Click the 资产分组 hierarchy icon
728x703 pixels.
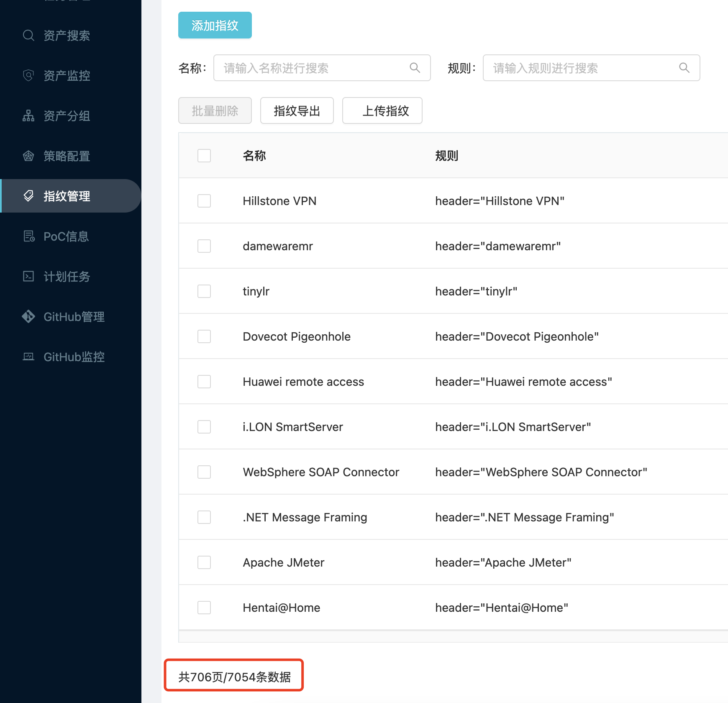[28, 116]
